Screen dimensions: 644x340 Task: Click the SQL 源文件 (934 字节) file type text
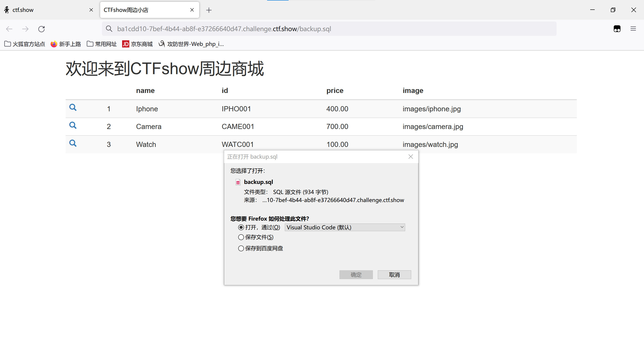click(300, 192)
